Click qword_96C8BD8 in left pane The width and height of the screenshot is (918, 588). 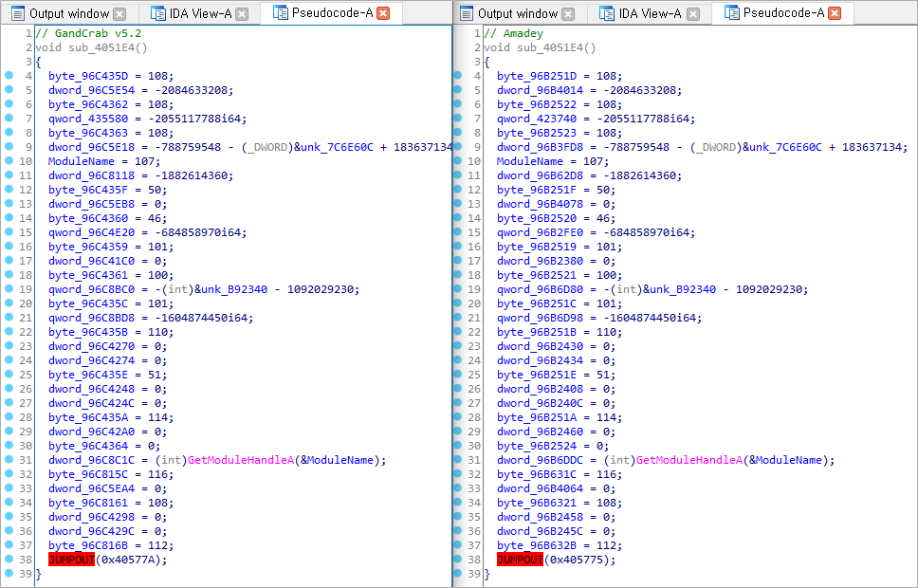(x=91, y=318)
